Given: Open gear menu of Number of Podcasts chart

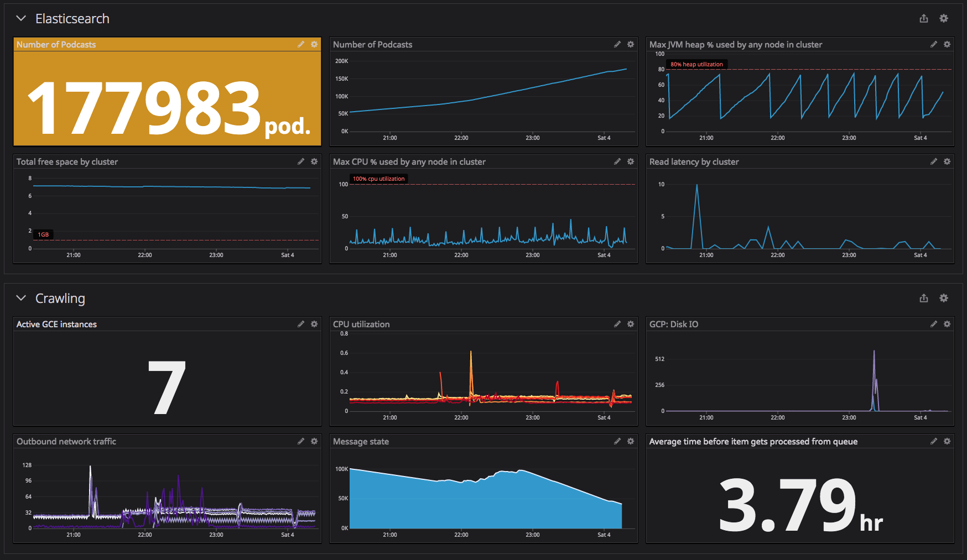Looking at the screenshot, I should [631, 44].
